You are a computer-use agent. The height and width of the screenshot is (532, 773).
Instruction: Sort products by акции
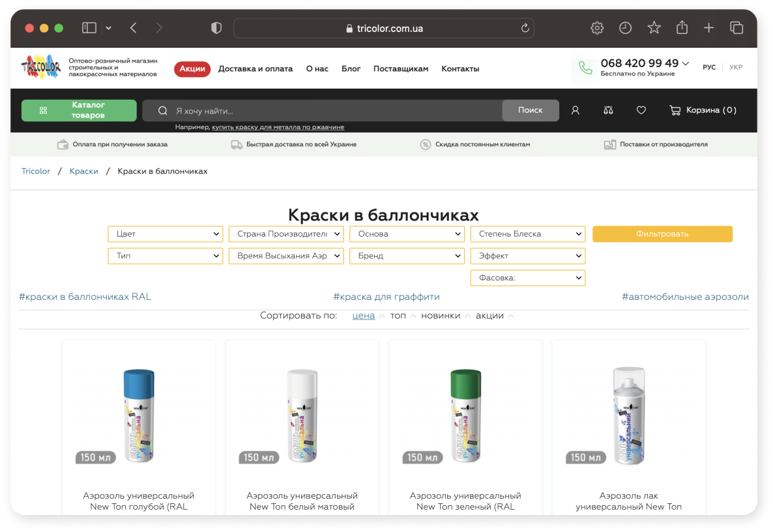[489, 316]
